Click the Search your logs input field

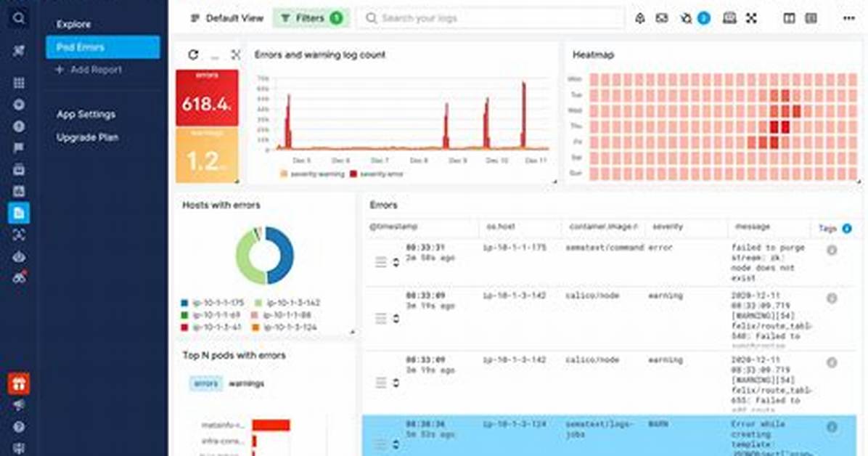tap(491, 18)
